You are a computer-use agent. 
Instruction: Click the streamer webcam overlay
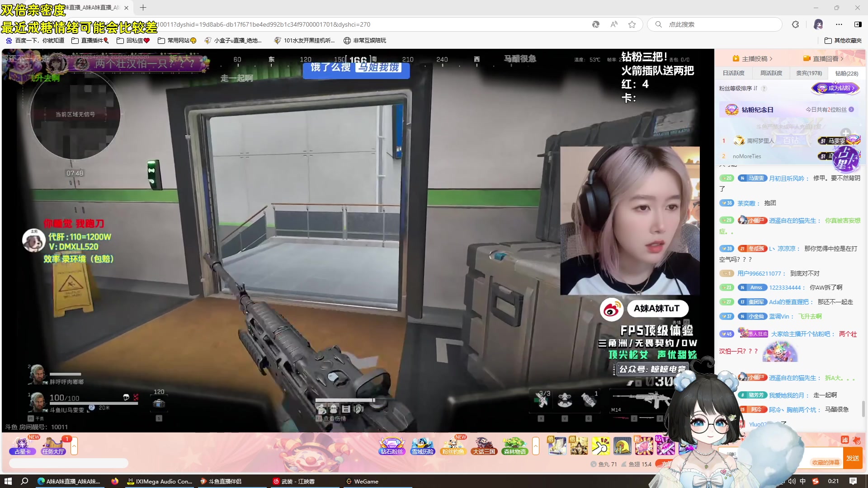coord(630,221)
